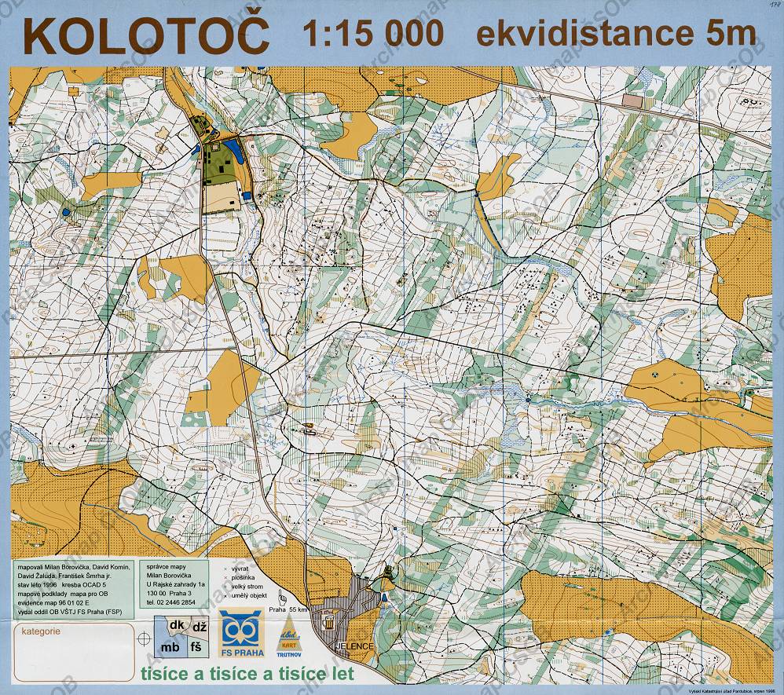Click the 1:15 000 scale text
The height and width of the screenshot is (695, 784).
pos(373,35)
